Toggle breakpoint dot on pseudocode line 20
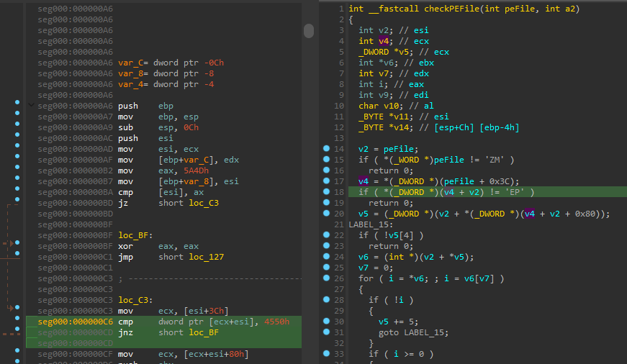Image resolution: width=627 pixels, height=364 pixels. pyautogui.click(x=326, y=214)
